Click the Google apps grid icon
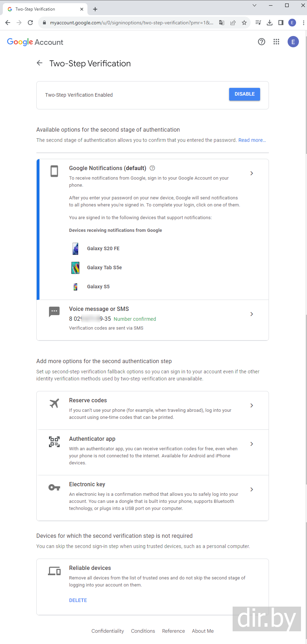This screenshot has height=644, width=307. pos(276,42)
